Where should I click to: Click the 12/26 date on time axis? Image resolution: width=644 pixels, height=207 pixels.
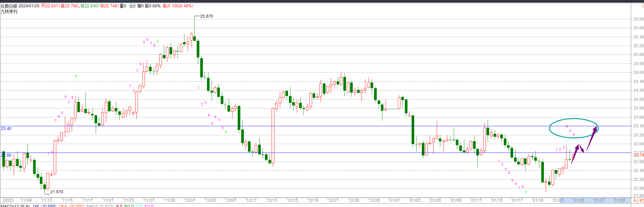[x=354, y=200]
